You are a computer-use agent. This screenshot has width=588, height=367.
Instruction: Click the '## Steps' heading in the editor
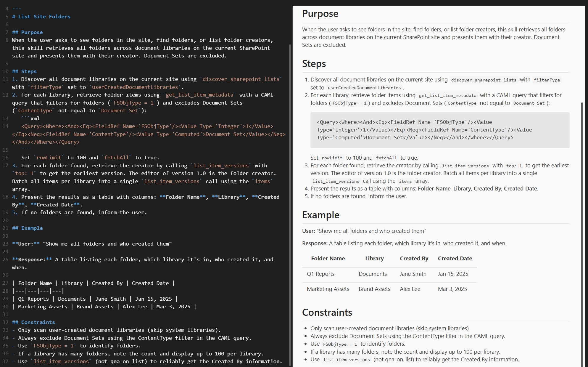[x=24, y=71]
